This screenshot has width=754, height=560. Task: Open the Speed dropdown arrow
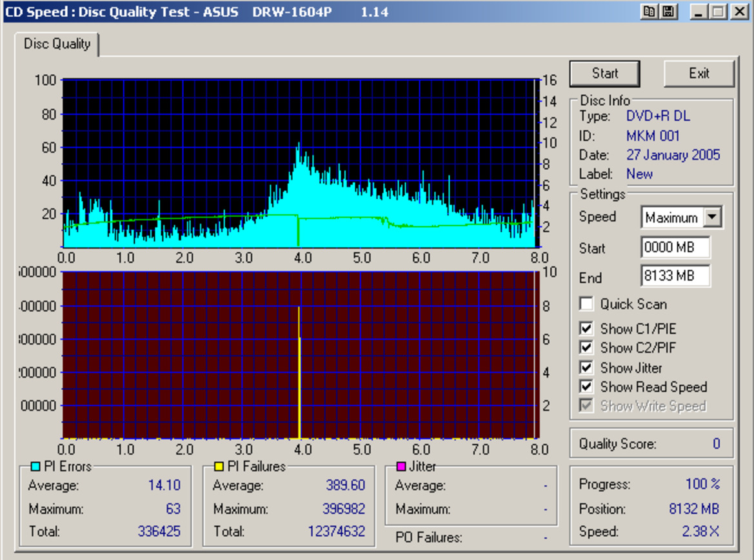[712, 217]
